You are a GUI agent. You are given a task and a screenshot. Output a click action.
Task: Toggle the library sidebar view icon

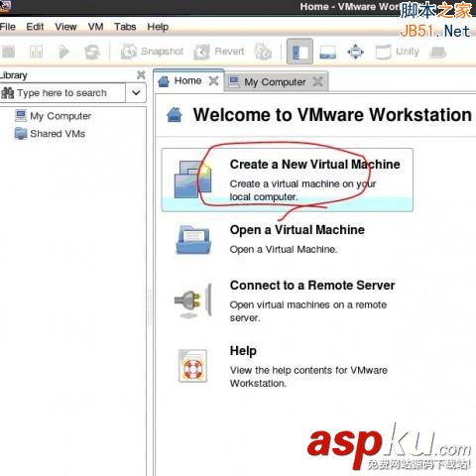pos(299,52)
